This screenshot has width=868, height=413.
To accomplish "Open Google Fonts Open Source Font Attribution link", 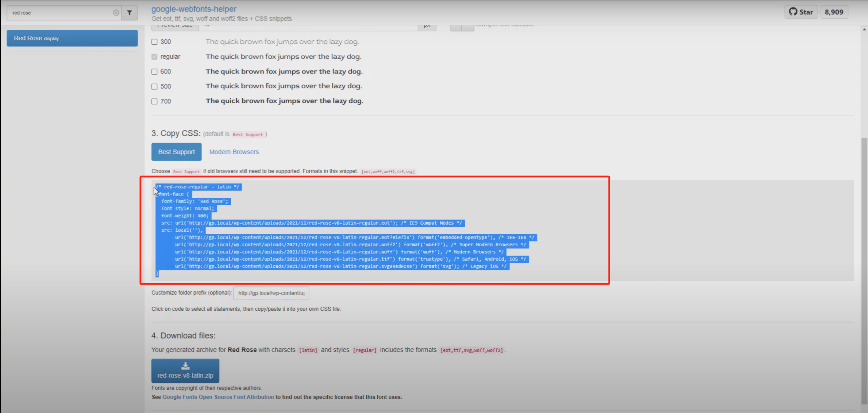I will click(218, 397).
